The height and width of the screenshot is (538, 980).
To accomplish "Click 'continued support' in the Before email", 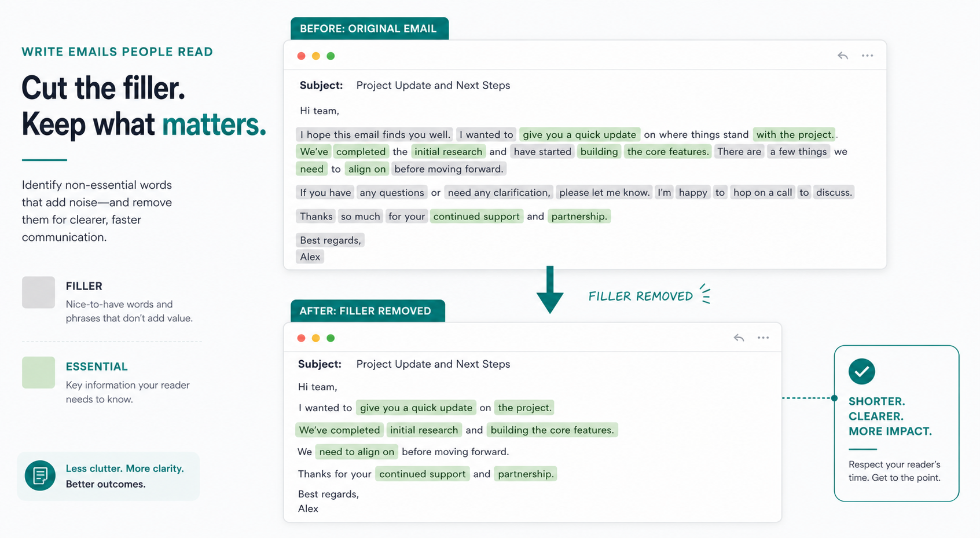I will pyautogui.click(x=476, y=217).
